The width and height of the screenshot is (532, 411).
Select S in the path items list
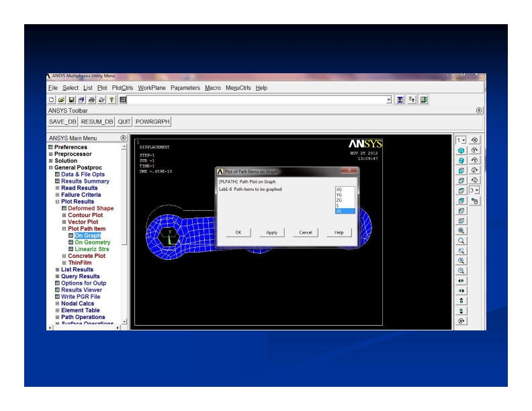pos(345,205)
